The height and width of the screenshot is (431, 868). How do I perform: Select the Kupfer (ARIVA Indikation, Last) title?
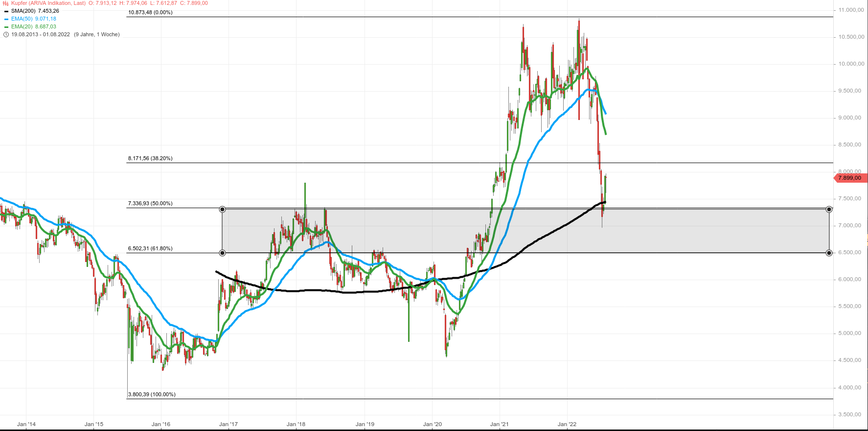pos(48,3)
